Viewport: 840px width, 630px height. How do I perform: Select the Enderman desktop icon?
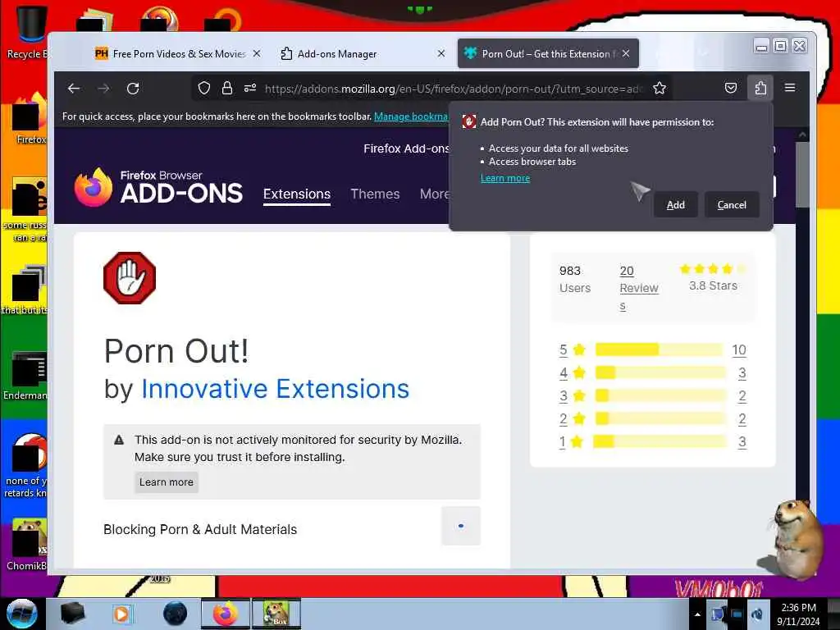point(25,375)
